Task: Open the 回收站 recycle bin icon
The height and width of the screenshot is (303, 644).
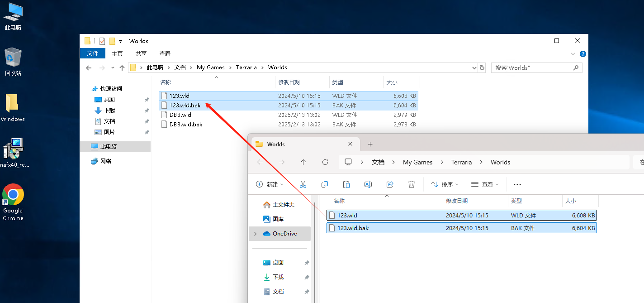Action: tap(13, 62)
